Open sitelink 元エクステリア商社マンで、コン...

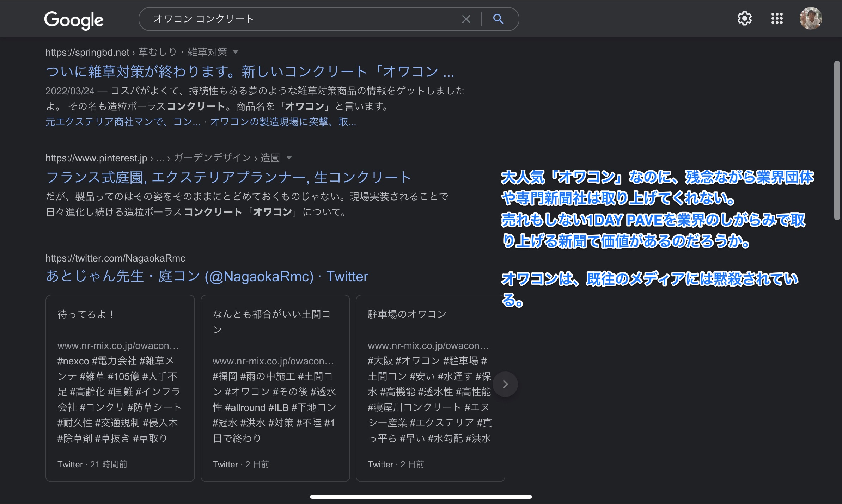coord(123,122)
